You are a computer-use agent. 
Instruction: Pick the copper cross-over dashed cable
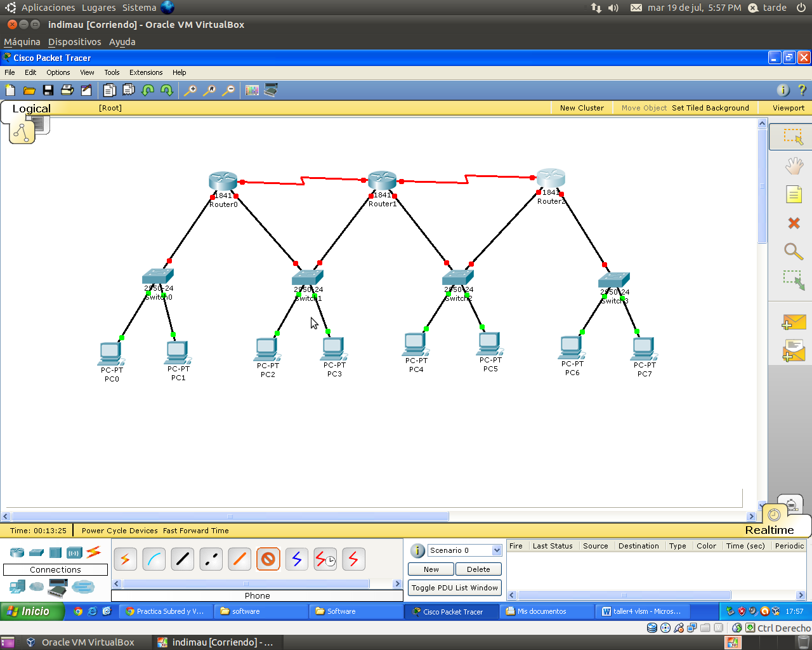211,559
